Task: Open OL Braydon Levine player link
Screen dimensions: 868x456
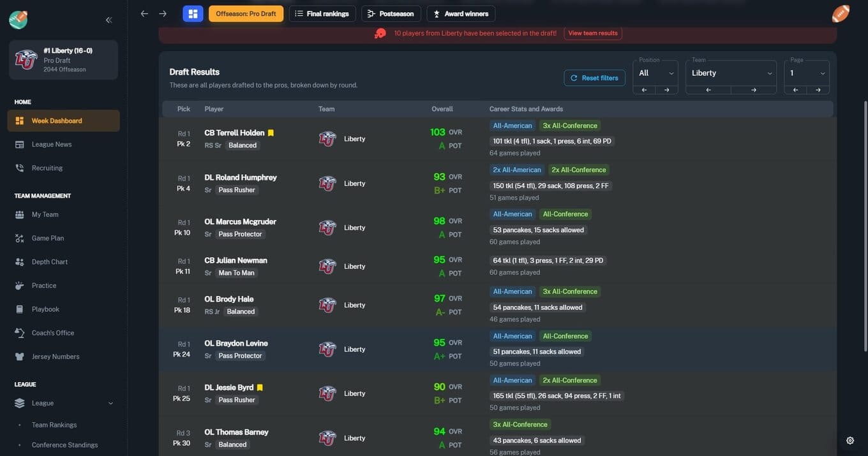Action: click(x=236, y=343)
